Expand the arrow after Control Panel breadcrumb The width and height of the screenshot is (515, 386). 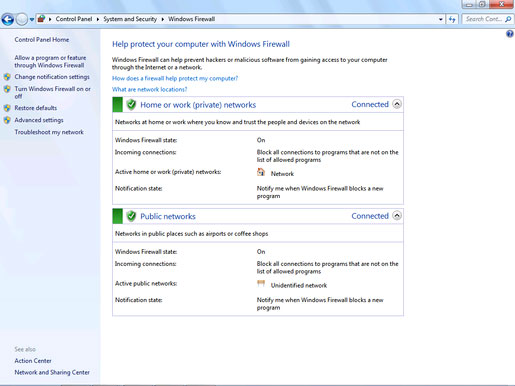click(98, 19)
